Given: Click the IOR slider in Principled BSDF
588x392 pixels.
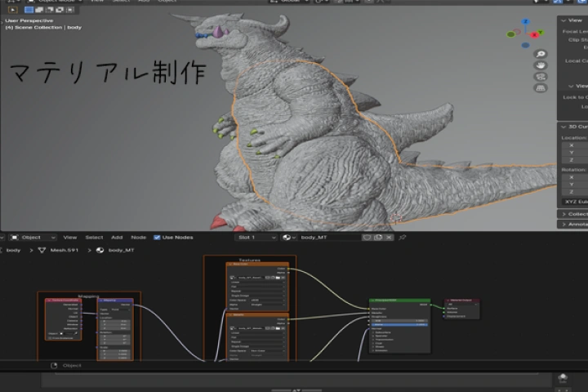Looking at the screenshot, I should (x=399, y=321).
